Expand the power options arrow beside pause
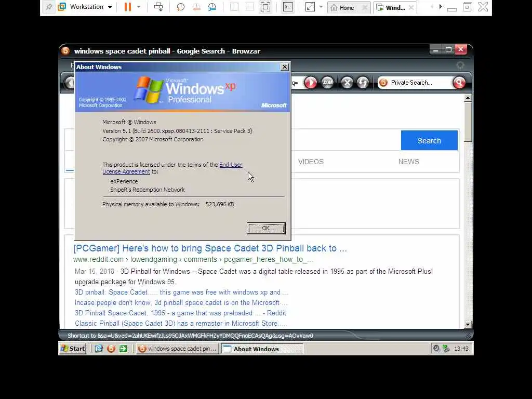Screen dimensions: 532x399 (x=139, y=7)
